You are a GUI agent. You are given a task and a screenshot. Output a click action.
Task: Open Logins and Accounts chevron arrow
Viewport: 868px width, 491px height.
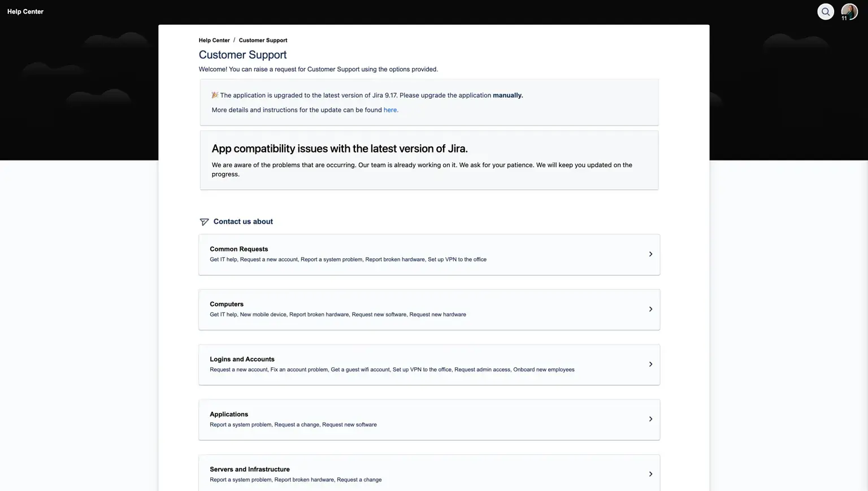click(x=650, y=364)
